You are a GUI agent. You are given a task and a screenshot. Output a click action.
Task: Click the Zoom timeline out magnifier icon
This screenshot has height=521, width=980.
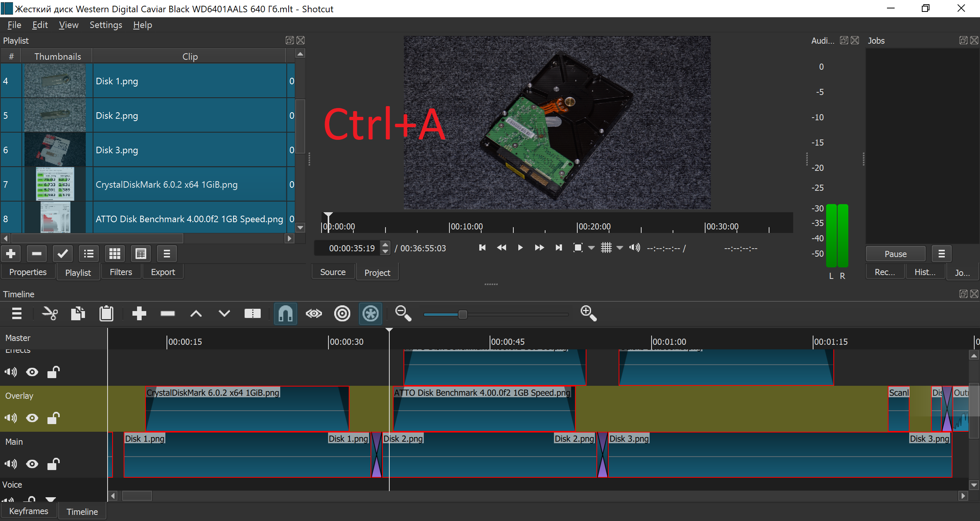click(x=403, y=313)
